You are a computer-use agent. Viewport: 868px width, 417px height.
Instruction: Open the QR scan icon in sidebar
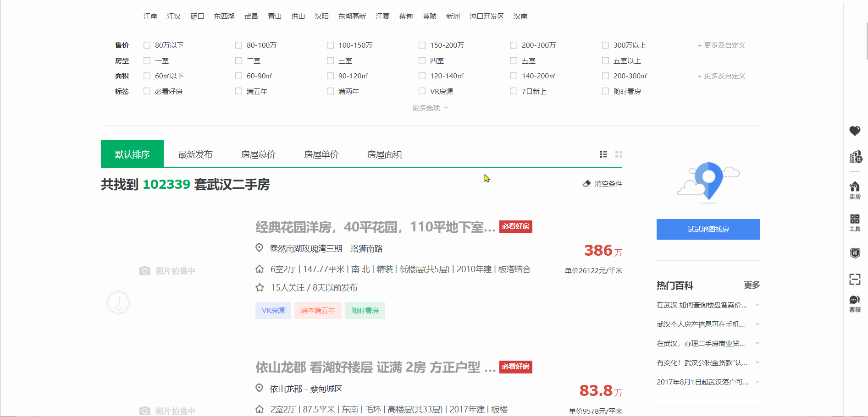tap(855, 280)
